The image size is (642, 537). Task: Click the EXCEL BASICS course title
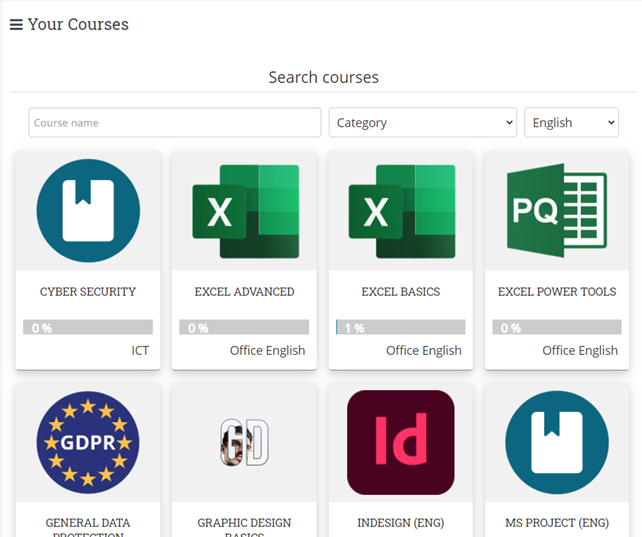pos(401,292)
